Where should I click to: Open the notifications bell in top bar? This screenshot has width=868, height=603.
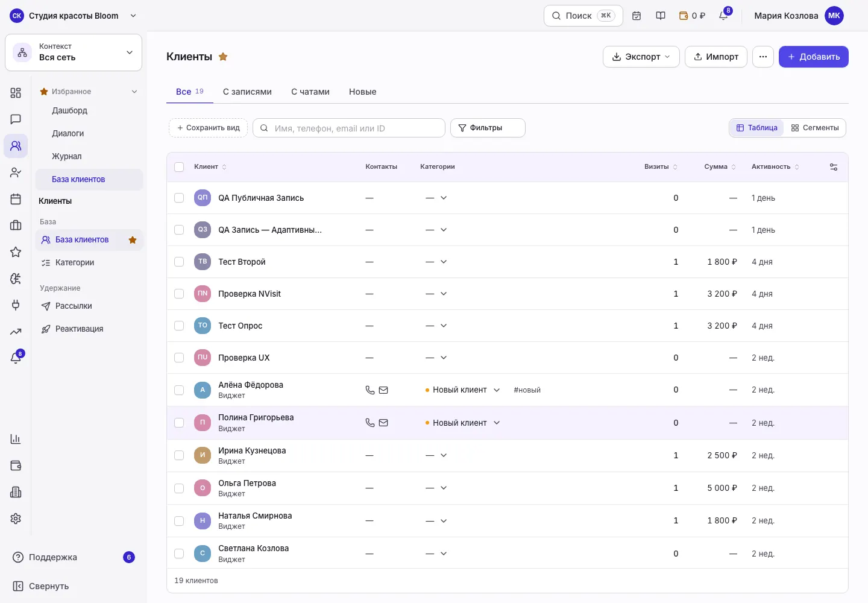click(x=723, y=16)
